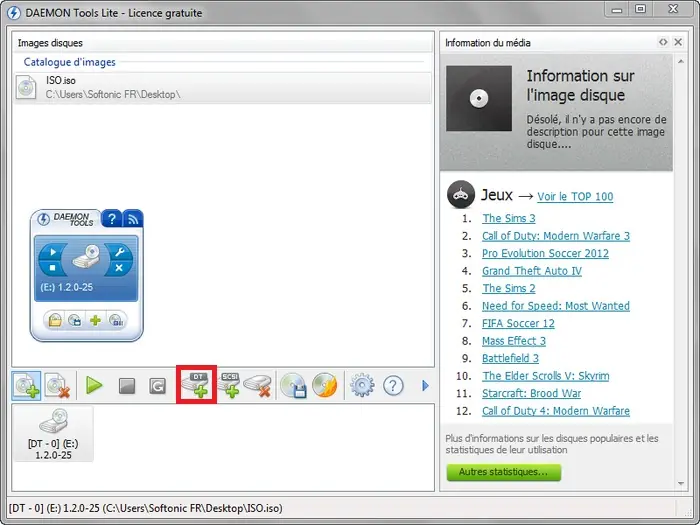Click the DAEMON Tools lightning logo in gadget
The image size is (700, 525).
tap(43, 219)
